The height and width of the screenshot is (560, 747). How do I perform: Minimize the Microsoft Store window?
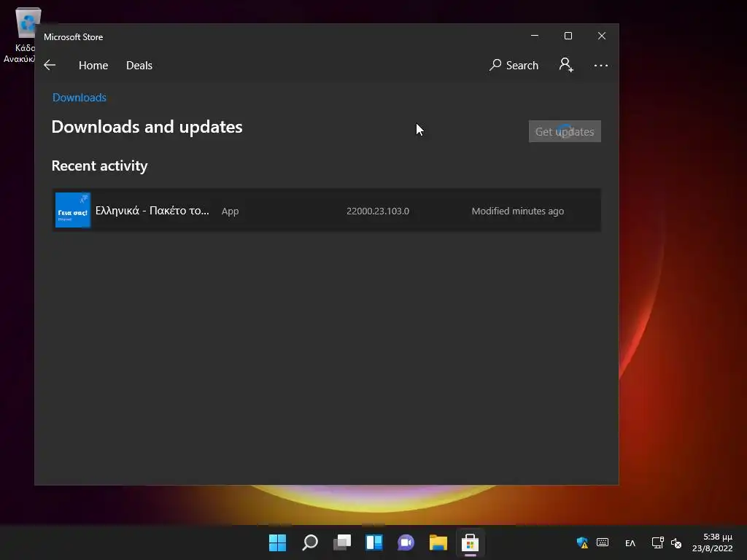point(535,36)
